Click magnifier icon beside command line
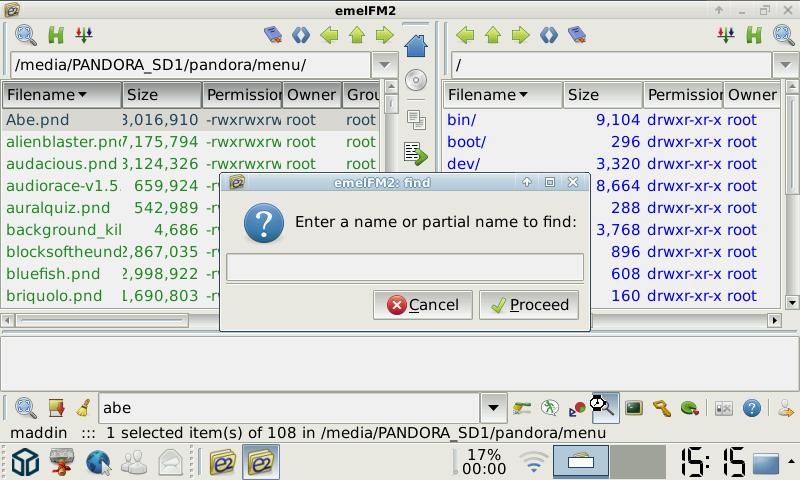This screenshot has width=800, height=480. pyautogui.click(x=26, y=408)
